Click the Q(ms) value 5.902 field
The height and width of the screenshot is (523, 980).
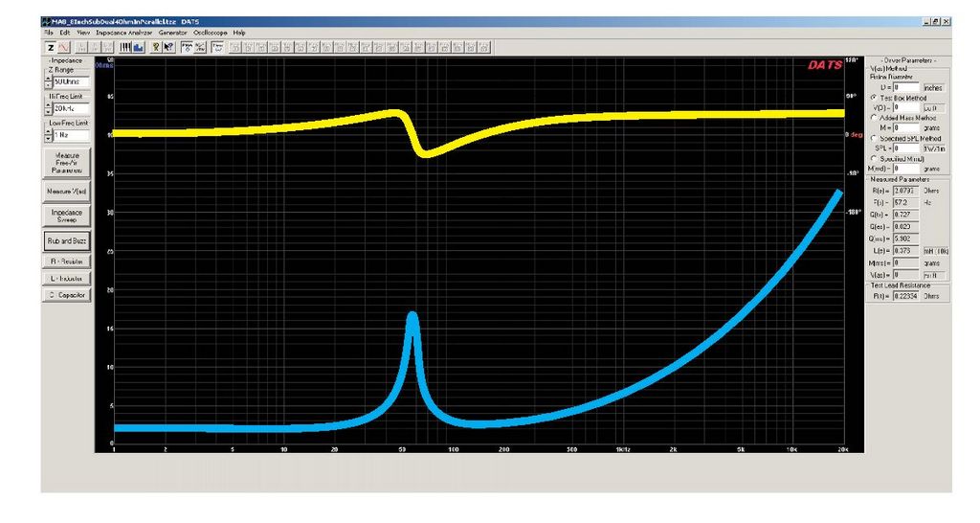(x=905, y=239)
